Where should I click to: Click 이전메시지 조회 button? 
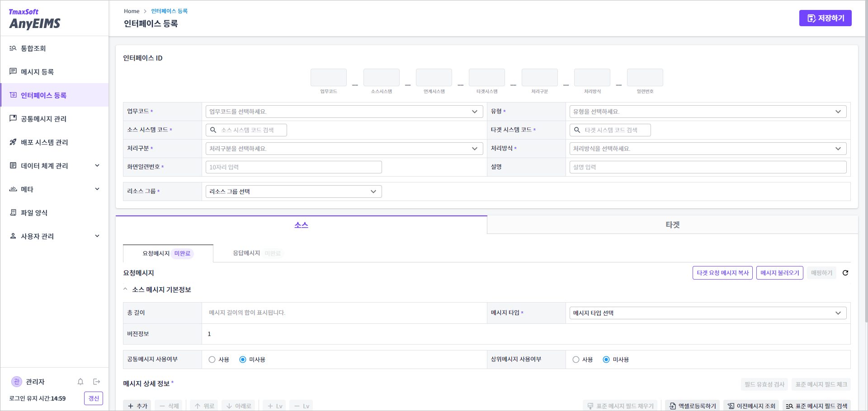point(751,406)
